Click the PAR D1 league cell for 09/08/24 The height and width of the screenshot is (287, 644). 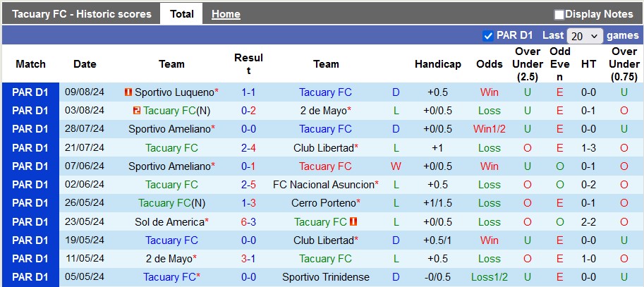pyautogui.click(x=30, y=92)
